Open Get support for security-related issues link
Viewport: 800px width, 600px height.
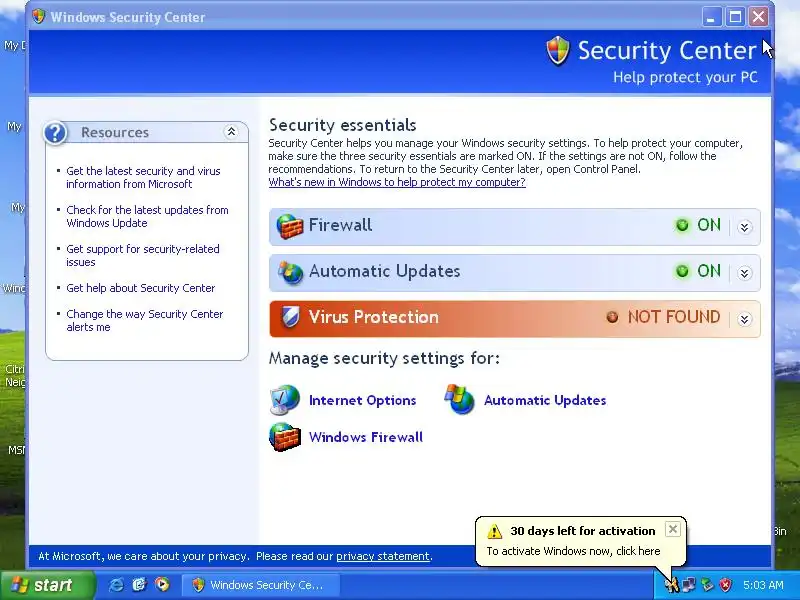tap(143, 256)
